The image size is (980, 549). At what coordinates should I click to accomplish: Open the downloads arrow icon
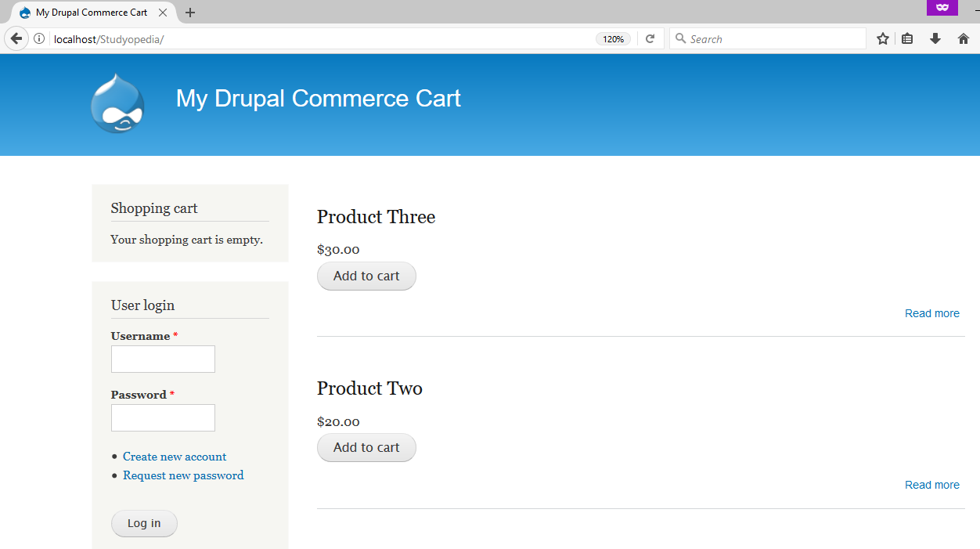[935, 38]
